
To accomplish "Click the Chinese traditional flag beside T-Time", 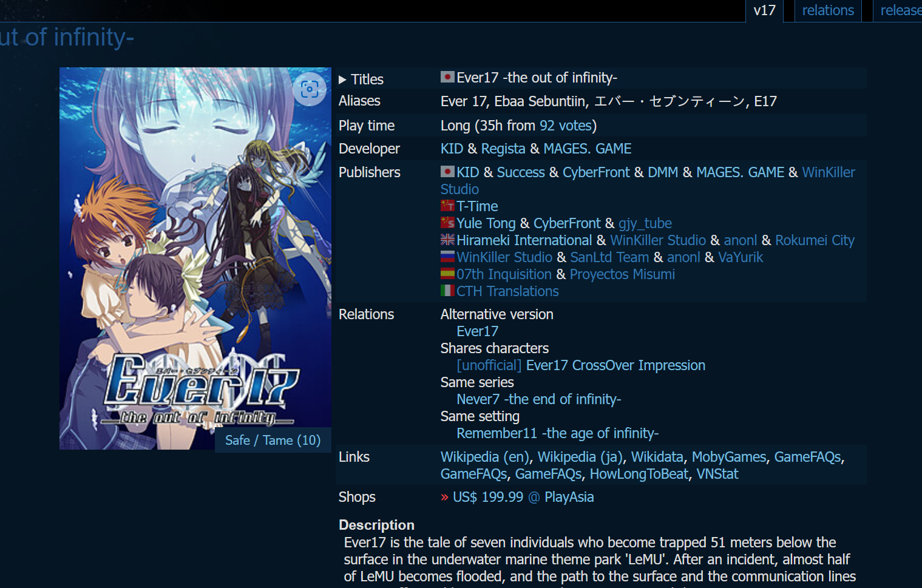I will click(447, 206).
